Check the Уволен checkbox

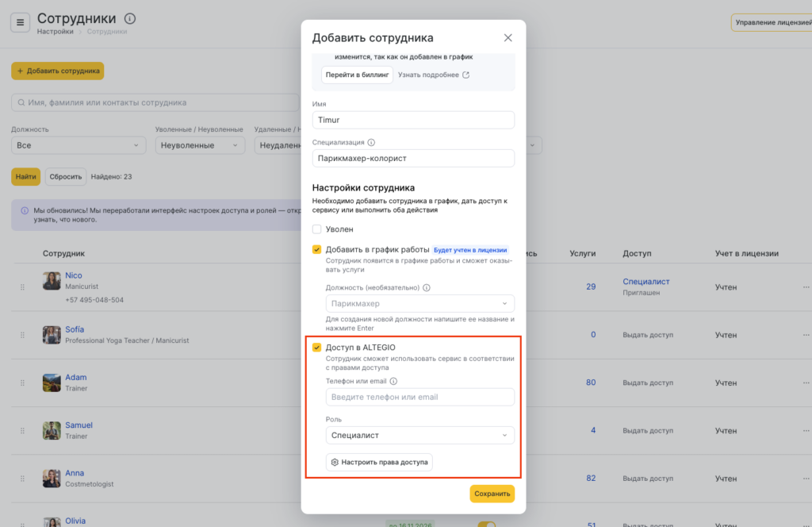click(x=317, y=229)
